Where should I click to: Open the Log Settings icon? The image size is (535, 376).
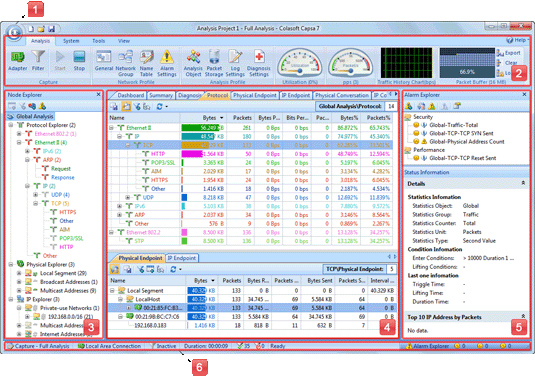[x=235, y=63]
